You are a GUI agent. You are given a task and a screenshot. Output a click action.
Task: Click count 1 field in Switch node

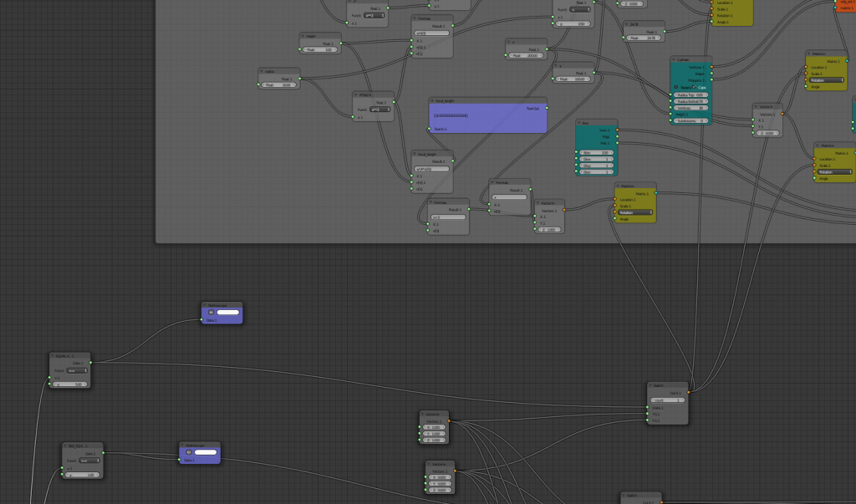[x=667, y=400]
